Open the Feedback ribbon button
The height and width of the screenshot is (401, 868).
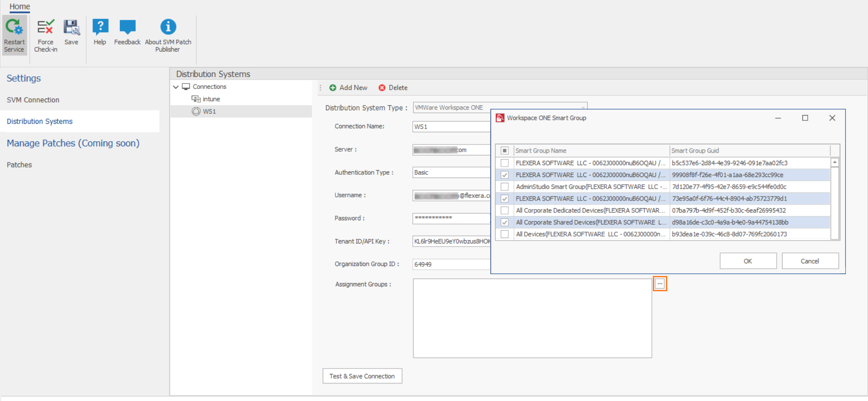tap(127, 33)
